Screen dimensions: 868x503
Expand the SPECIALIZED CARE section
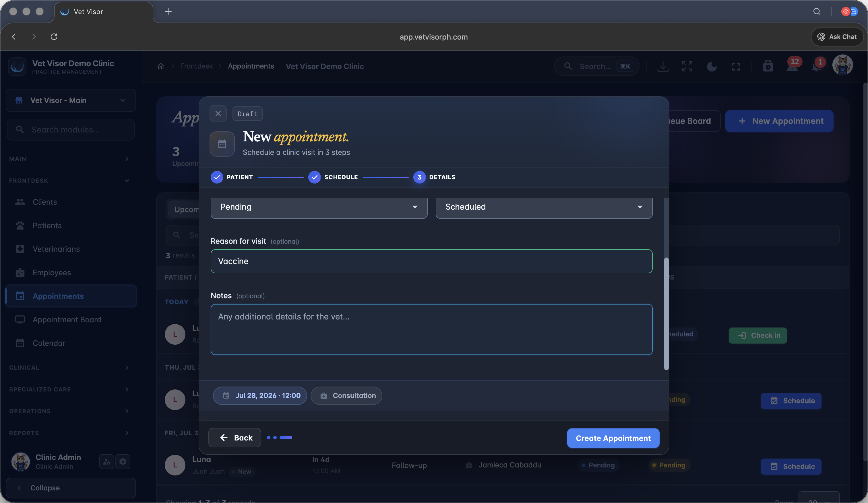69,389
